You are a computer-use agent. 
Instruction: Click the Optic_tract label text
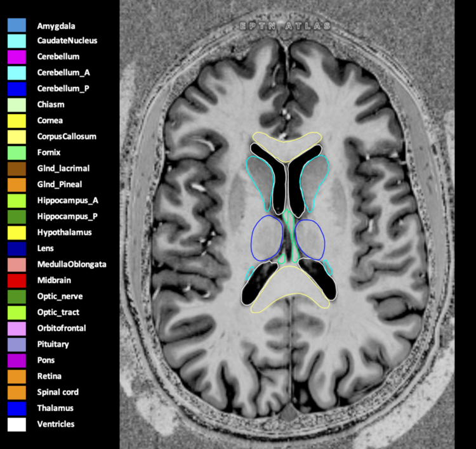[x=58, y=313]
